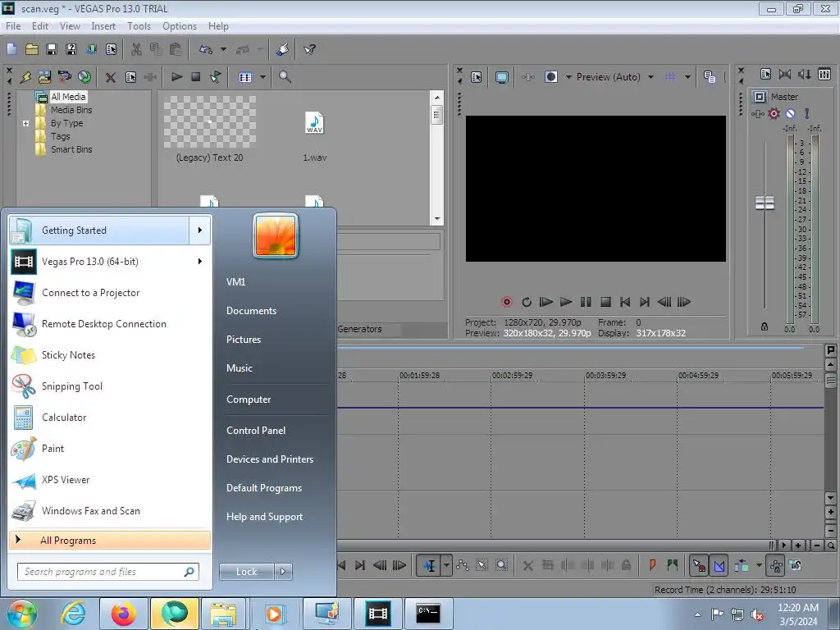Open the Project Media Views dropdown arrow
The width and height of the screenshot is (840, 630).
pyautogui.click(x=262, y=77)
